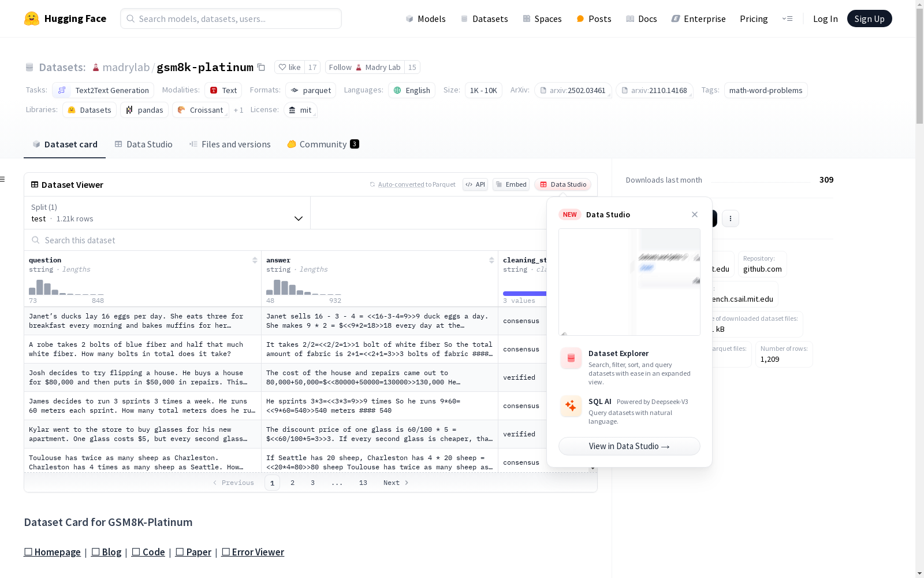Viewport: 924px width, 578px height.
Task: Open the madrylab organization link
Action: pos(126,67)
